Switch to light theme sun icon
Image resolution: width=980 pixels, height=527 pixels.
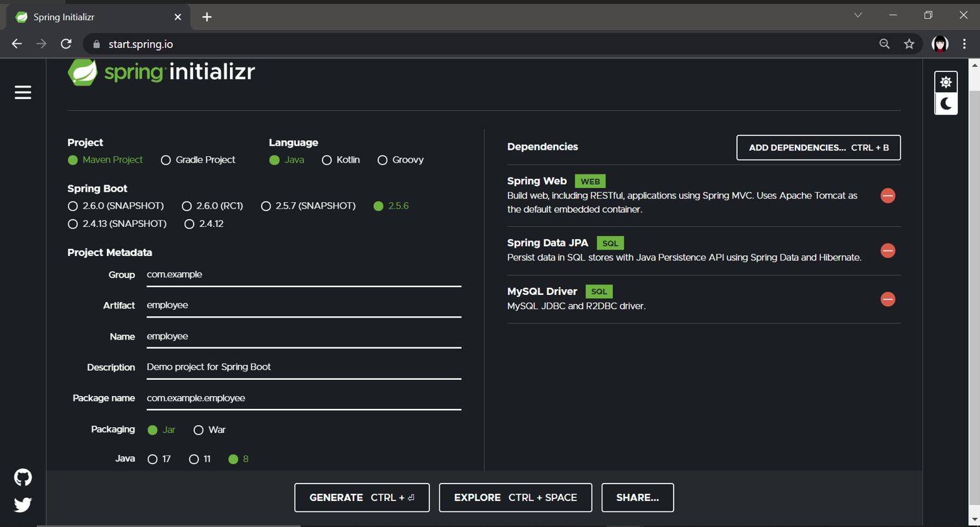[x=946, y=82]
